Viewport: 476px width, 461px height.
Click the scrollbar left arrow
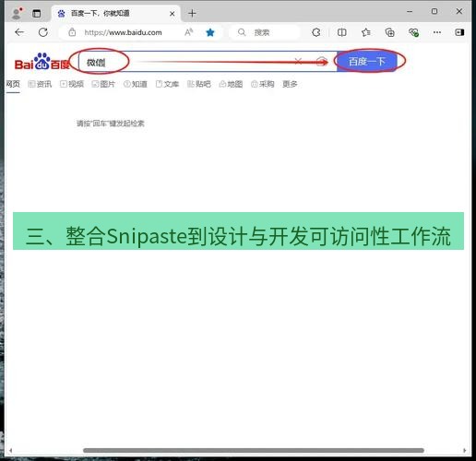(10, 451)
